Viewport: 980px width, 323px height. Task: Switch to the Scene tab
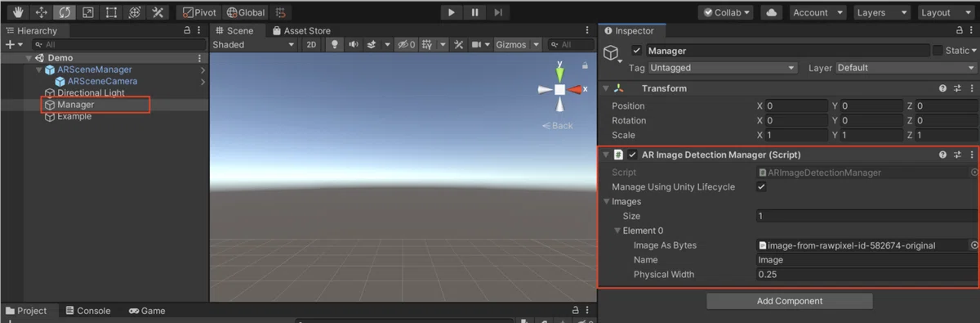click(x=234, y=30)
